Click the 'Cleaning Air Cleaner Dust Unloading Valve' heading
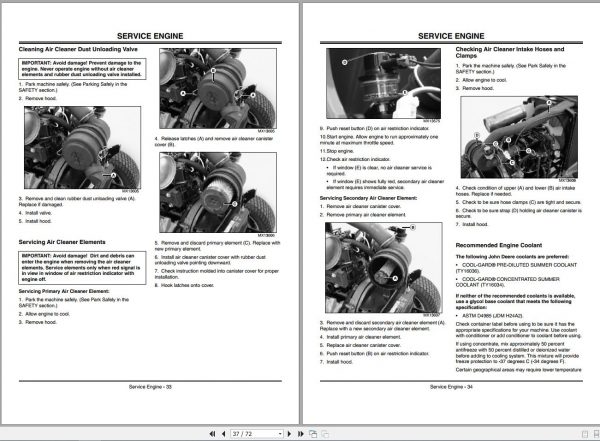 [78, 49]
